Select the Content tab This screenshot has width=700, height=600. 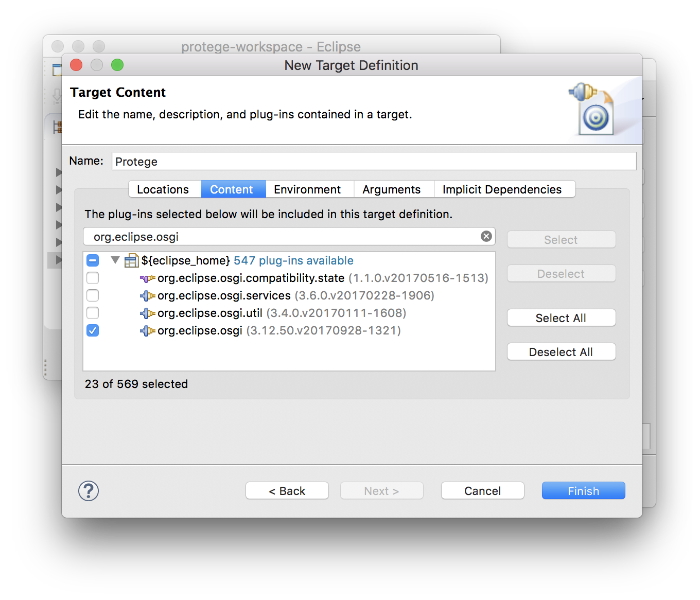pyautogui.click(x=233, y=189)
